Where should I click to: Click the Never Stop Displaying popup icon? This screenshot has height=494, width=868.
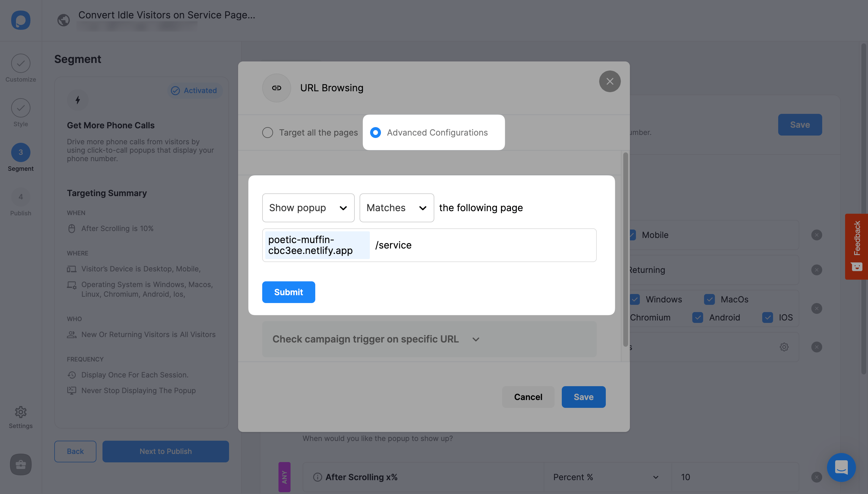point(72,390)
